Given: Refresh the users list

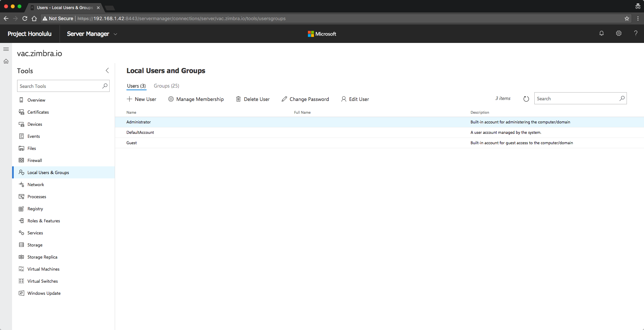Looking at the screenshot, I should click(526, 99).
